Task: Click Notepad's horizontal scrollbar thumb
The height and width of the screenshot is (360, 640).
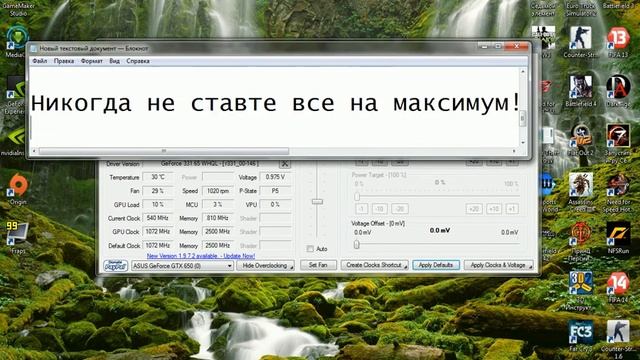Action: point(164,151)
